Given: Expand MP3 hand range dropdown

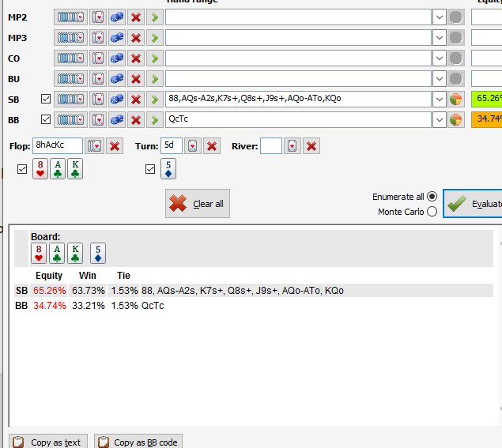Looking at the screenshot, I should coord(440,38).
